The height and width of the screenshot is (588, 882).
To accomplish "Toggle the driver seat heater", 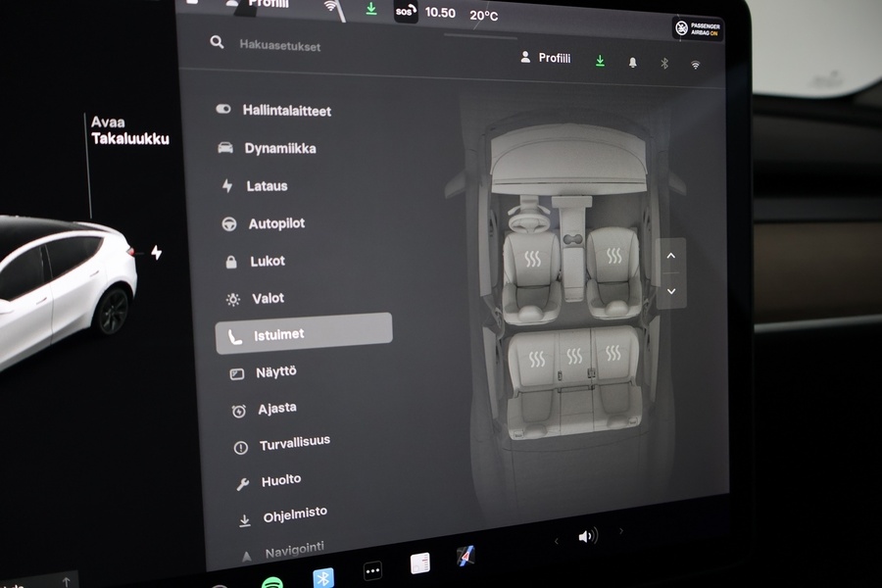I will point(530,258).
